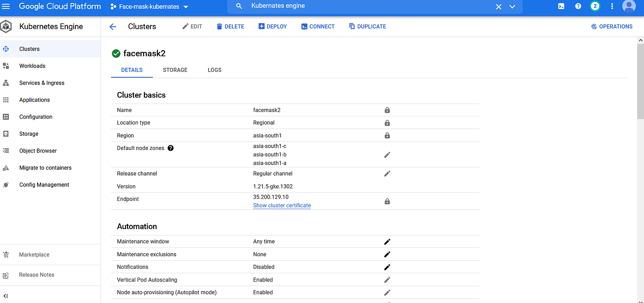Click the asia-south1-c zone value
This screenshot has height=303, width=644.
(270, 146)
